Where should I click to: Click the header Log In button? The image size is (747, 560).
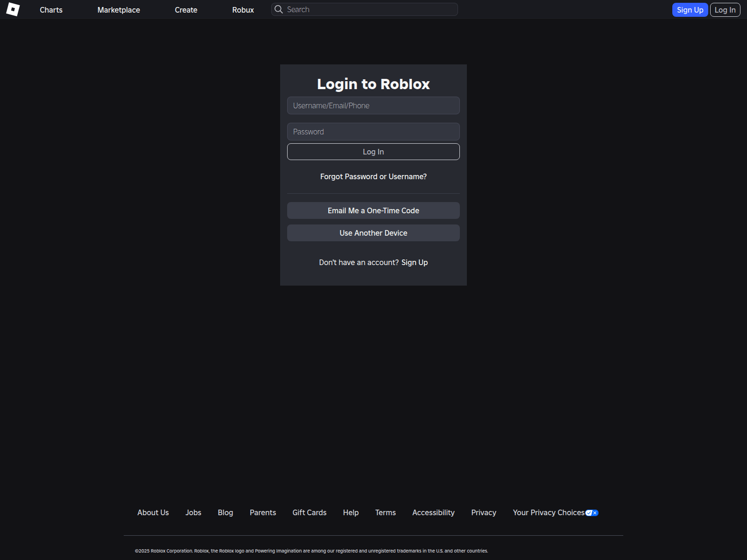tap(725, 10)
